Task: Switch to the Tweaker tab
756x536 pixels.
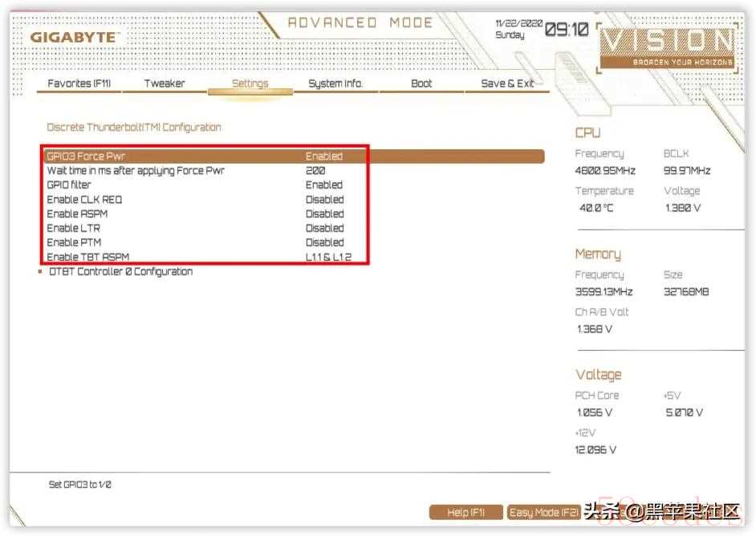Action: 165,83
